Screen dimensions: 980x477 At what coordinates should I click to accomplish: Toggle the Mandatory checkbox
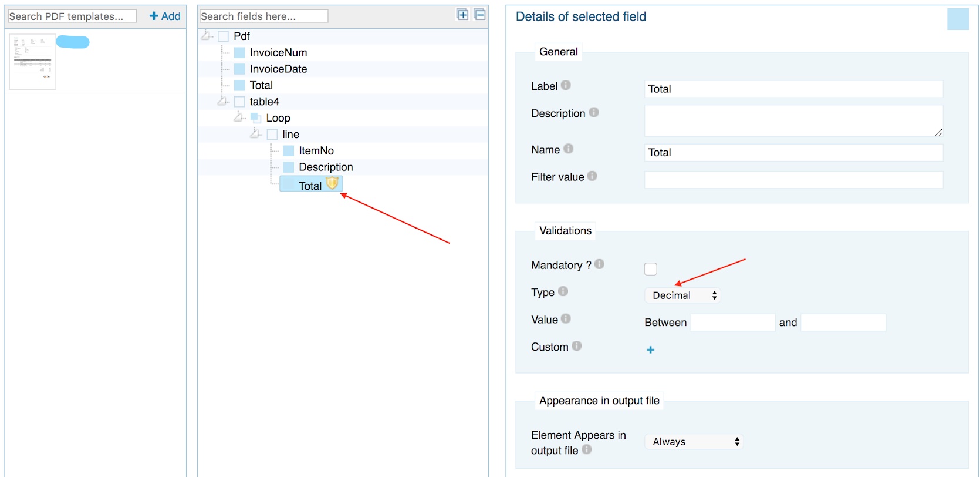coord(650,269)
